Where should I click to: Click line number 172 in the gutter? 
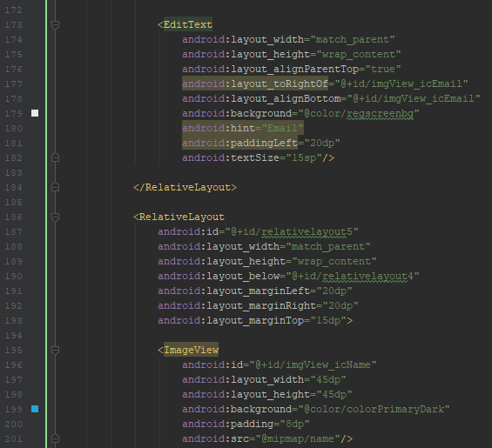point(13,10)
